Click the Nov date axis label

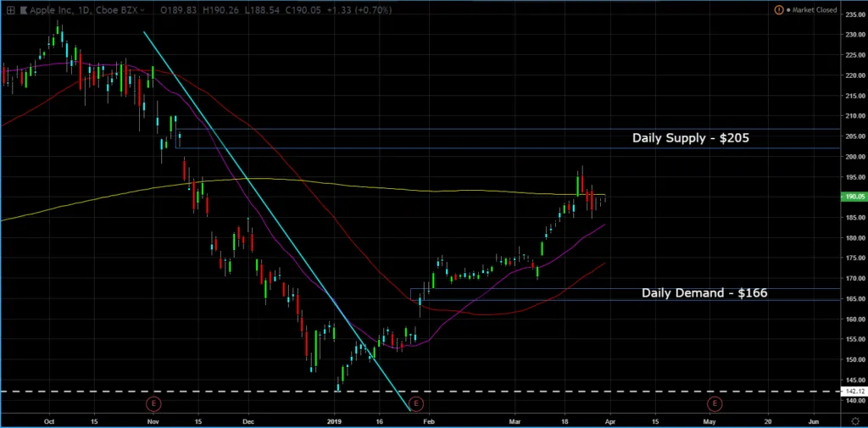tap(153, 422)
